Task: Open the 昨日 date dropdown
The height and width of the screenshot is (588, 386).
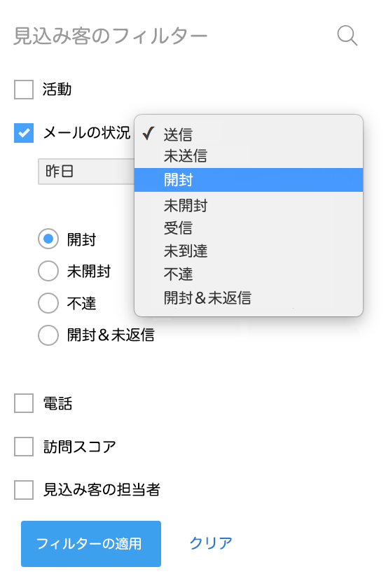Action: click(x=86, y=171)
